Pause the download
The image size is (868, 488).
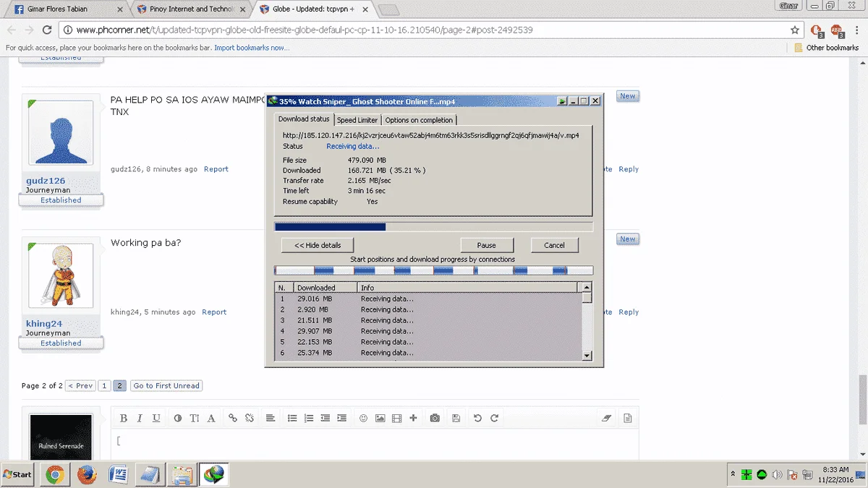click(487, 245)
